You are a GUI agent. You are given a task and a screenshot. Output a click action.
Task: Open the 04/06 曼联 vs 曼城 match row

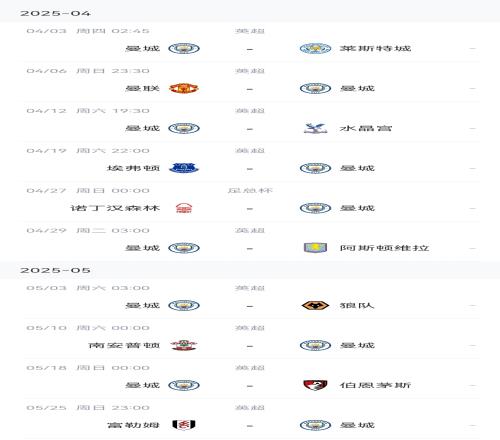click(252, 82)
